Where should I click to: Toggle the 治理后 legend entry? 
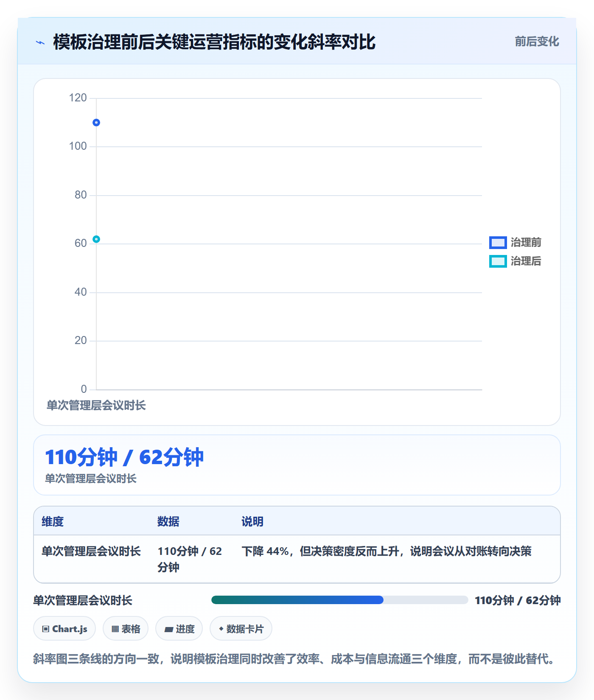pyautogui.click(x=515, y=261)
